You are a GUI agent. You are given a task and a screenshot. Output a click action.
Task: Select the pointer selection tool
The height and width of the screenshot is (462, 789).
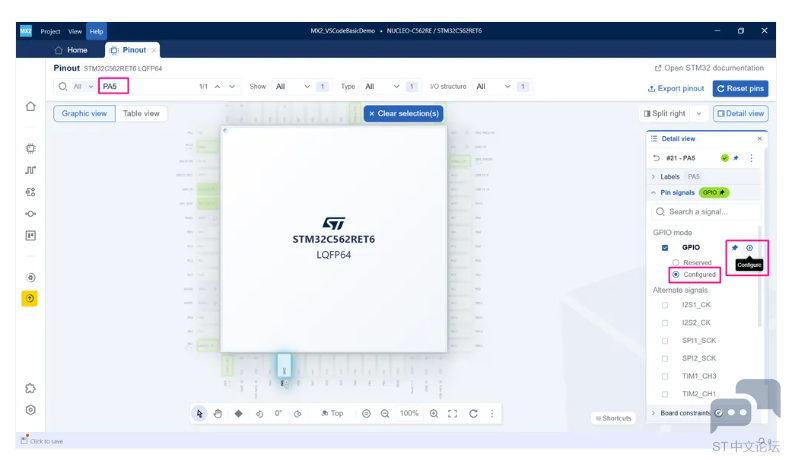tap(199, 413)
